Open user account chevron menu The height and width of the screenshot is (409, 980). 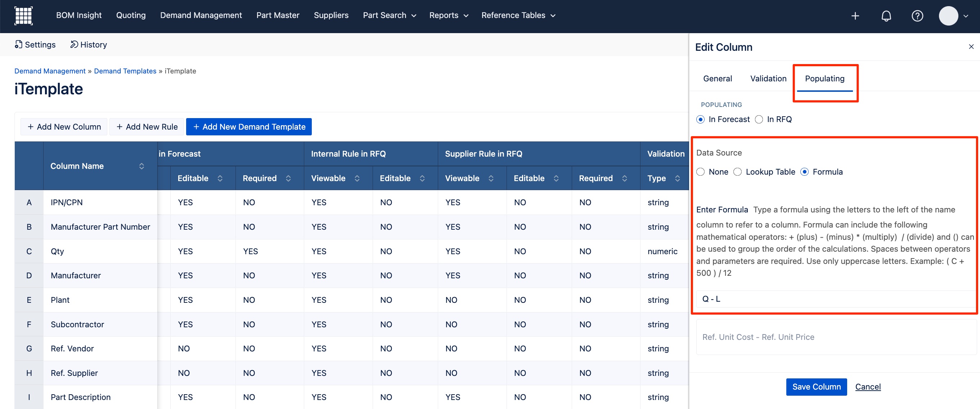(966, 16)
